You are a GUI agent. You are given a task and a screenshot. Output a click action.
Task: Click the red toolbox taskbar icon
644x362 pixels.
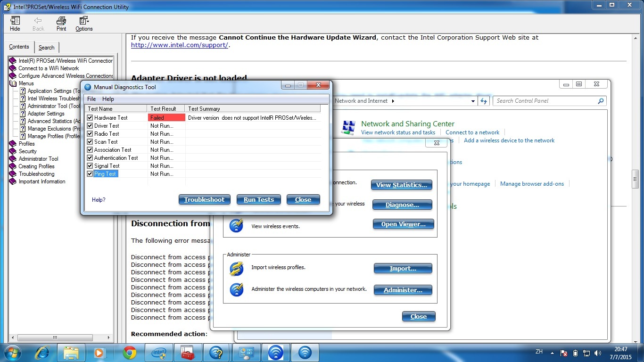point(188,353)
